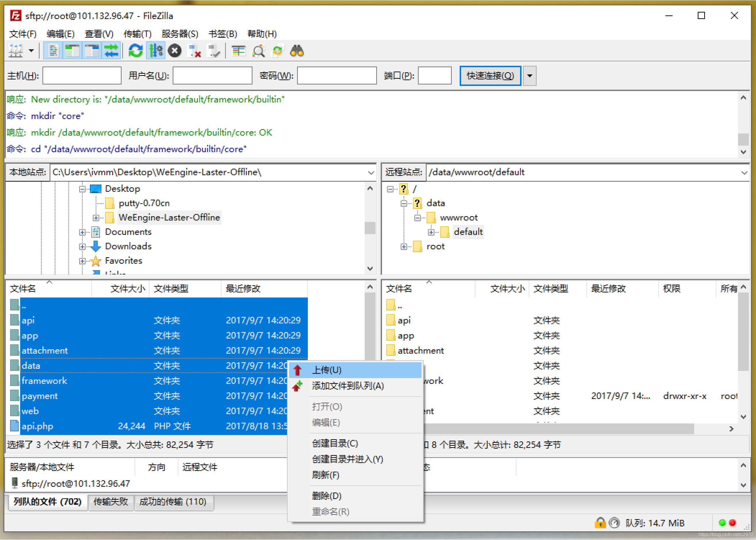Image resolution: width=756 pixels, height=540 pixels.
Task: Open the 编辑(E) menu
Action: pos(60,34)
